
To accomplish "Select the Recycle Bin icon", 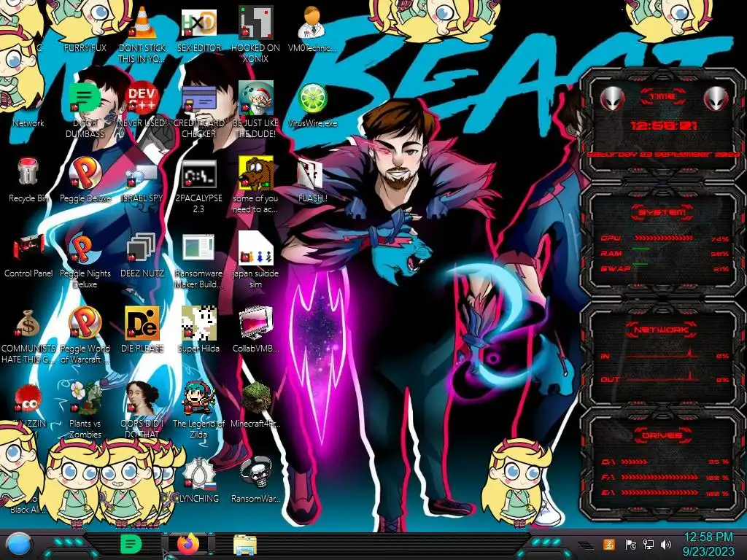I will (x=28, y=172).
